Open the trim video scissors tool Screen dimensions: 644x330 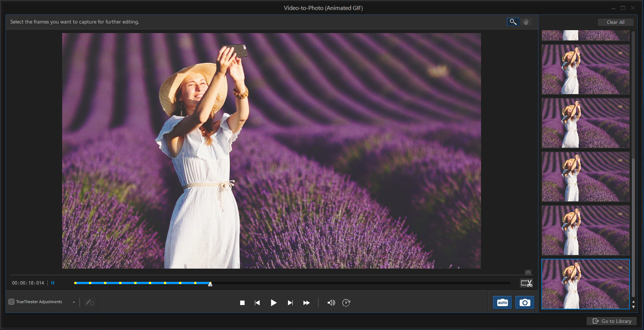point(527,283)
